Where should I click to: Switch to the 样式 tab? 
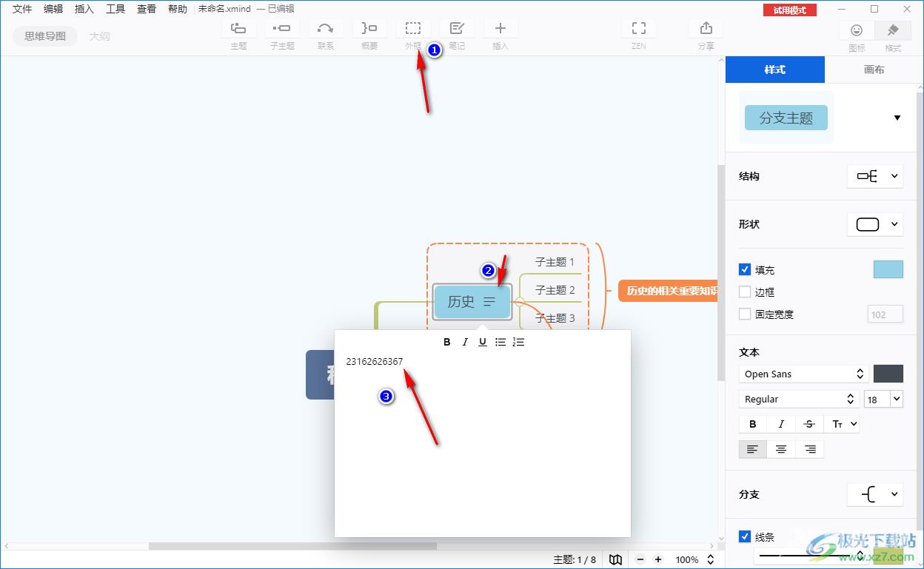pos(774,70)
